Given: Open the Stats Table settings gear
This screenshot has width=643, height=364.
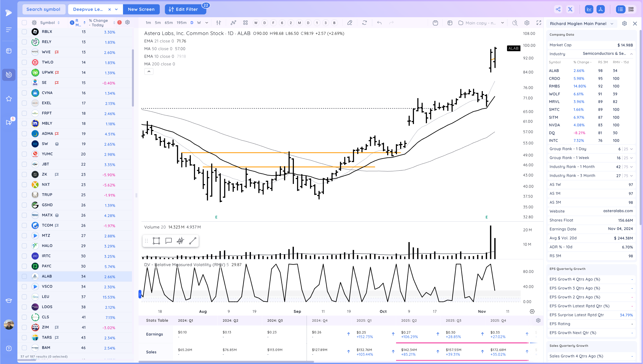Looking at the screenshot, I should pyautogui.click(x=538, y=320).
